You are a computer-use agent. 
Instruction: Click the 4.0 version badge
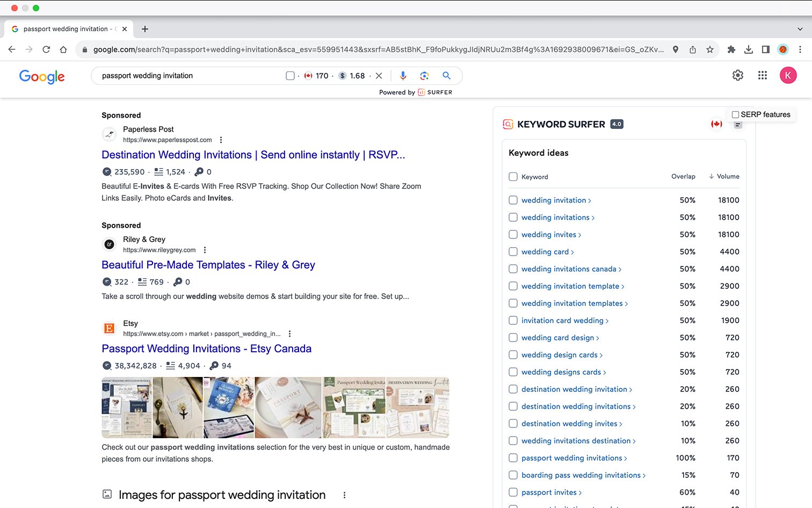coord(617,124)
